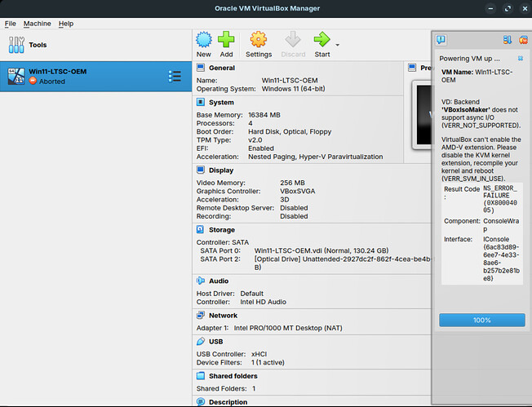Screen dimensions: 532x407
Task: Click the Audio section speaker icon
Action: click(201, 281)
